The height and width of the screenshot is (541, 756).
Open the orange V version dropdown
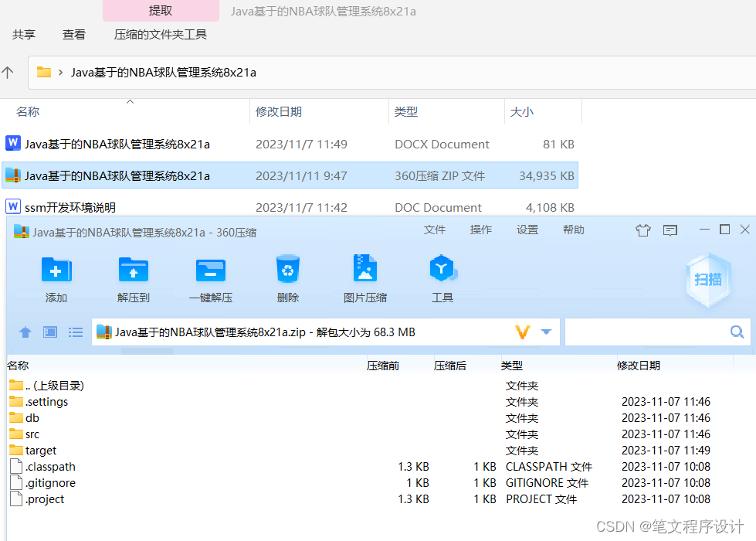523,332
